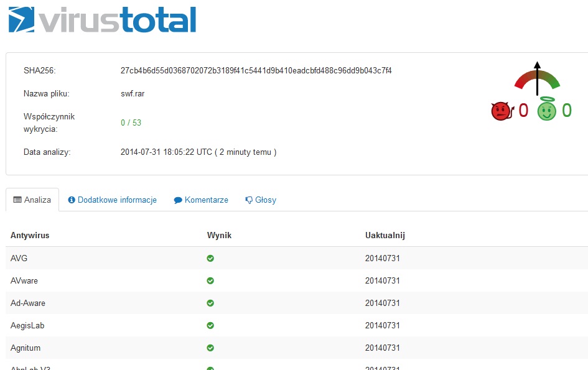The height and width of the screenshot is (370, 588).
Task: Select the green angel harmless vote icon
Action: coord(547,109)
